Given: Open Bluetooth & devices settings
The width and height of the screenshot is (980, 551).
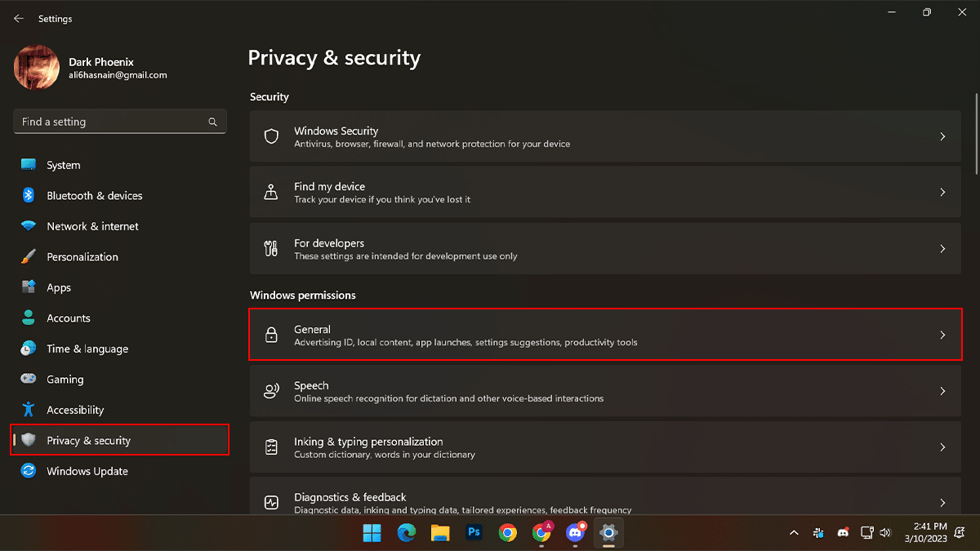Looking at the screenshot, I should pos(94,196).
